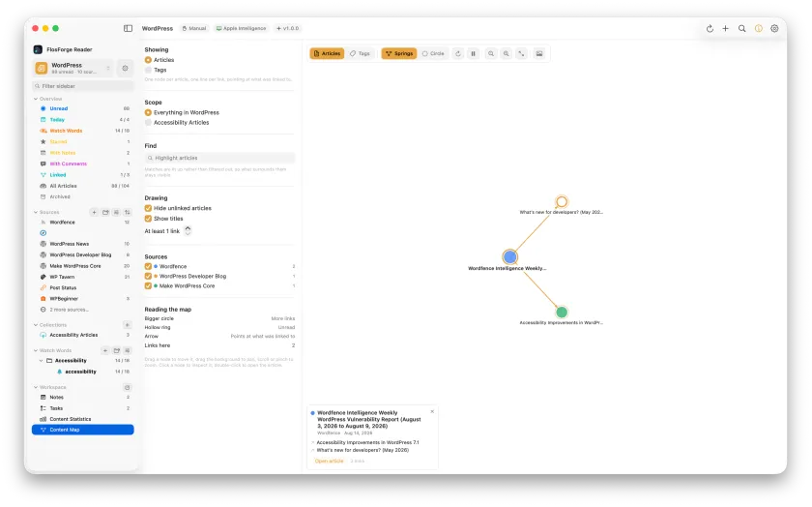Viewport: 812px width, 507px height.
Task: Select the Watch Words overview item
Action: pos(83,131)
